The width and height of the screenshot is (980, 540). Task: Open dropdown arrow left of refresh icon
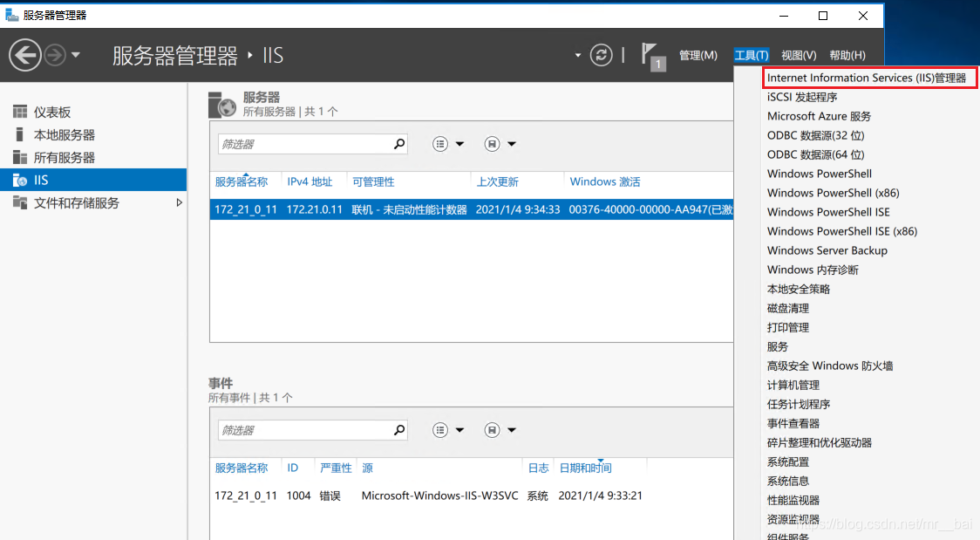[x=577, y=55]
